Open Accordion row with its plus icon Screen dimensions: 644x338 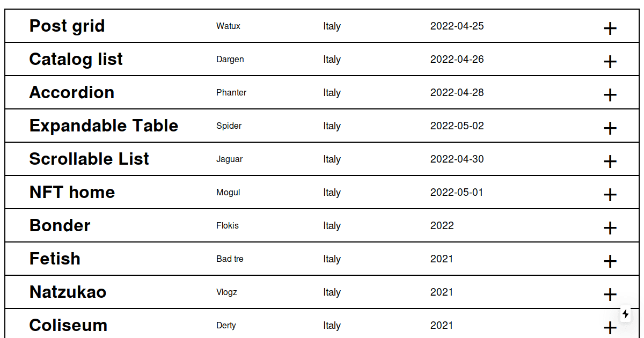[610, 95]
